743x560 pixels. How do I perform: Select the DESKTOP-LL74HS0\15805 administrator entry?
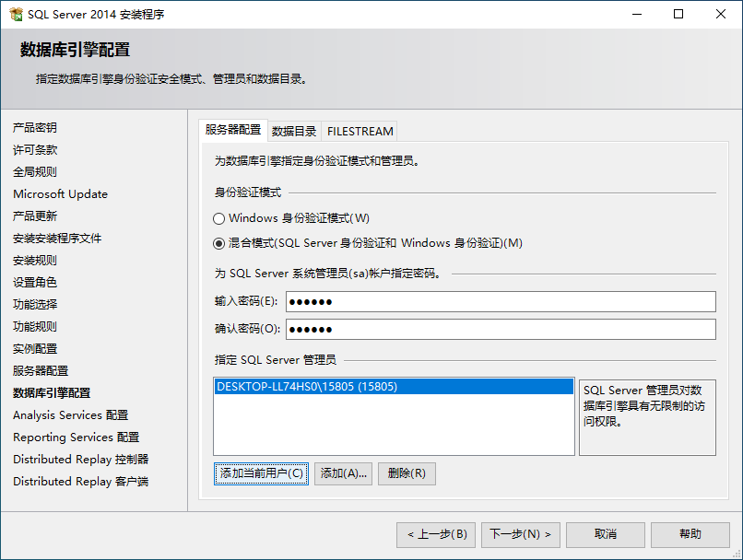click(x=394, y=386)
